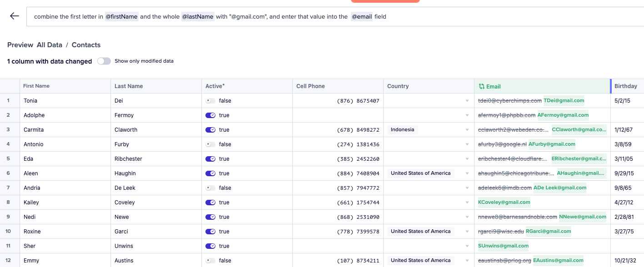
Task: Open Country dropdown for Tonia's row
Action: click(467, 101)
